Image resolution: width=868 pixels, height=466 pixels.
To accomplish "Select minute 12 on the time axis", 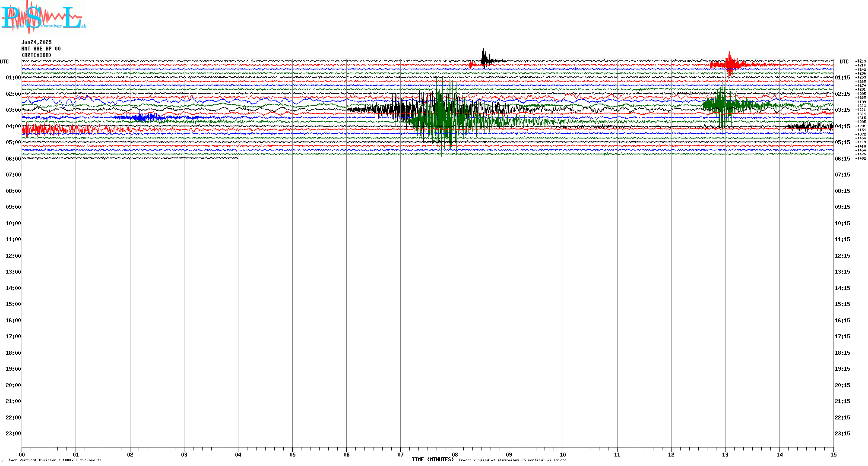I will (x=671, y=454).
